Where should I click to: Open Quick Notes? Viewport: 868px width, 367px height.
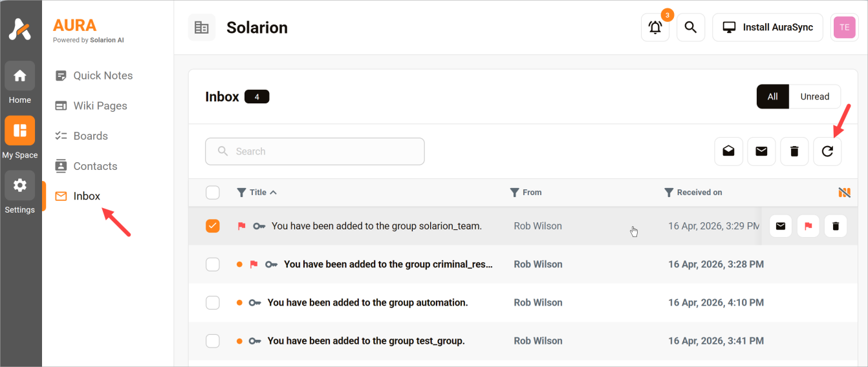pos(94,76)
